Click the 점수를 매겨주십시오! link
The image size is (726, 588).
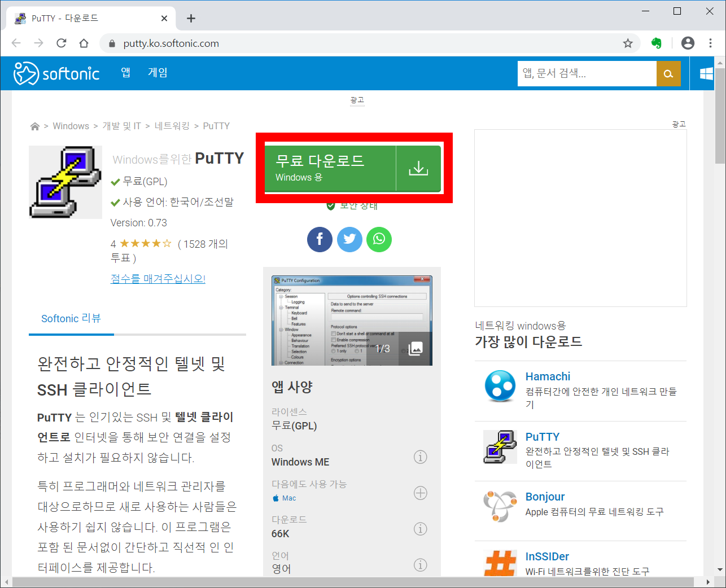click(x=158, y=279)
